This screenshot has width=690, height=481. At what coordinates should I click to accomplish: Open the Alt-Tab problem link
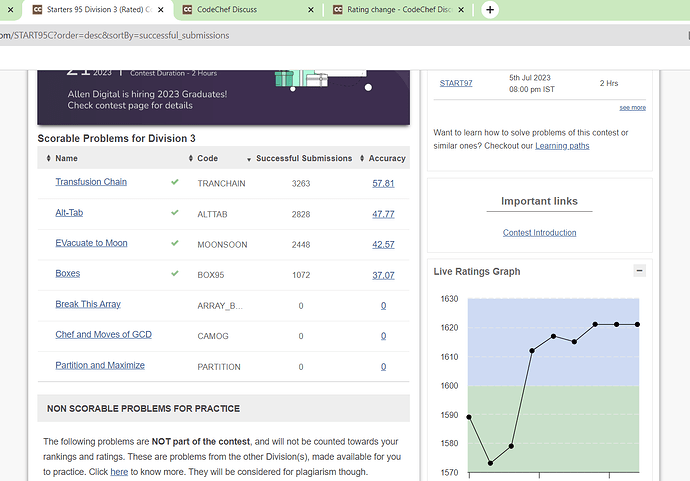69,213
